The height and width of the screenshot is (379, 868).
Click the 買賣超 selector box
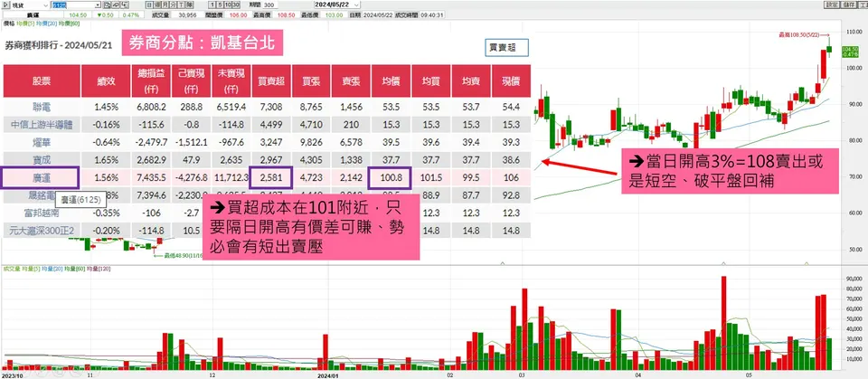pyautogui.click(x=506, y=48)
